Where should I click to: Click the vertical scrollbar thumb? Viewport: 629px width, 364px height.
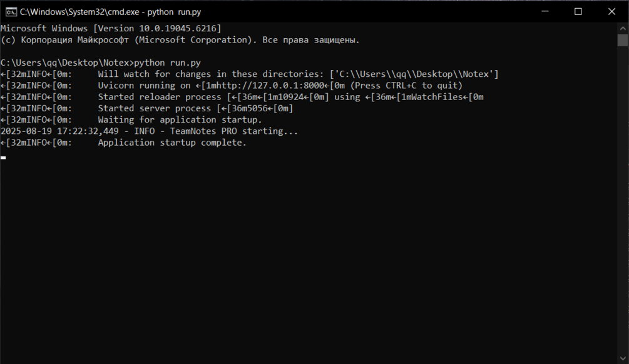pos(623,40)
